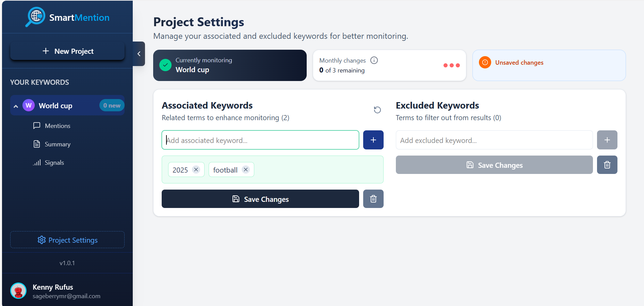
Task: Remove the 2025 keyword tag
Action: tap(196, 170)
